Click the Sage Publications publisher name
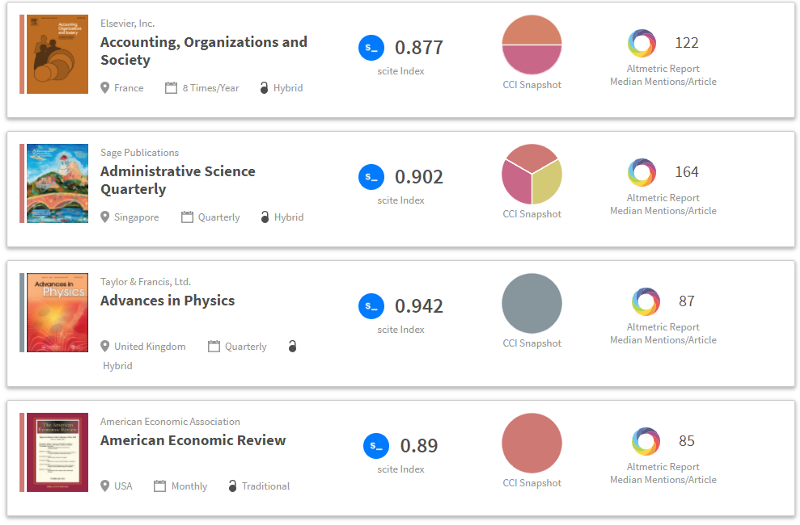This screenshot has width=800, height=525. click(x=140, y=153)
